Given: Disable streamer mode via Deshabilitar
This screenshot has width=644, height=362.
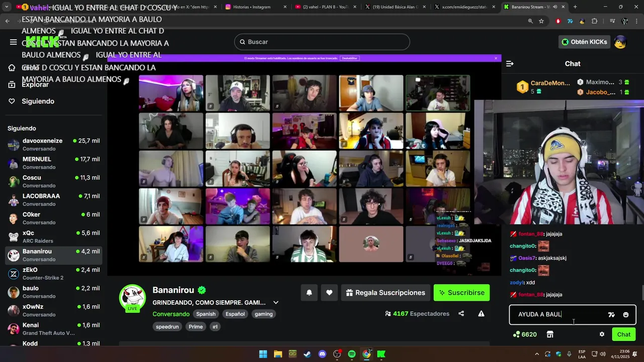Looking at the screenshot, I should point(350,58).
